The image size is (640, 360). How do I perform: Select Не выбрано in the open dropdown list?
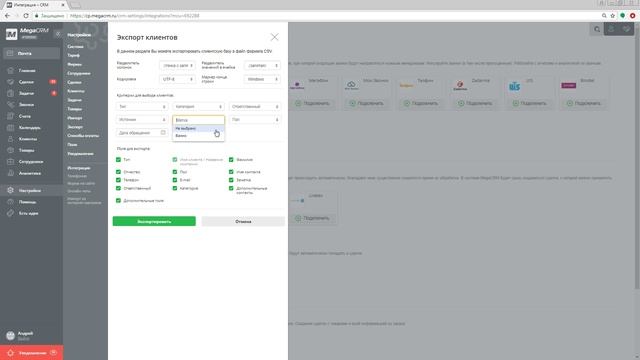point(198,129)
